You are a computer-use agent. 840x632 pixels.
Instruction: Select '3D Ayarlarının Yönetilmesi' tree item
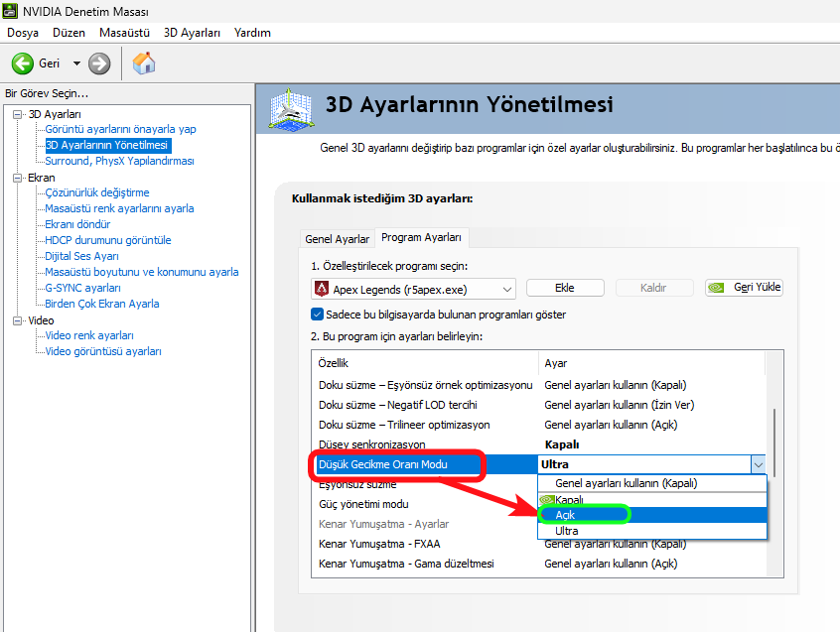coord(106,145)
